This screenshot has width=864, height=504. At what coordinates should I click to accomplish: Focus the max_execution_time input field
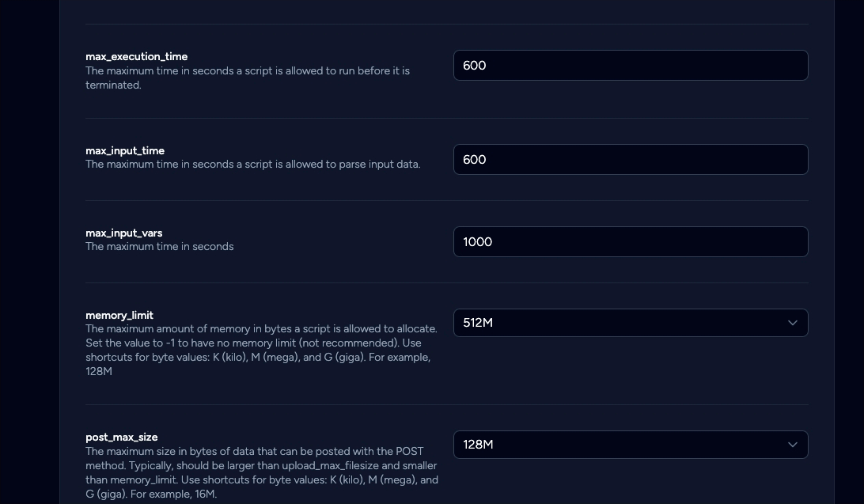pyautogui.click(x=630, y=66)
